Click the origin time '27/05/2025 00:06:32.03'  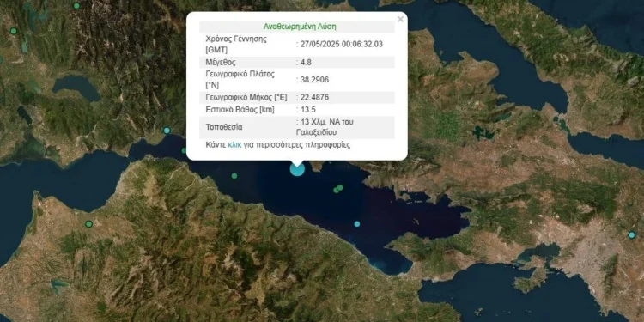click(x=341, y=45)
